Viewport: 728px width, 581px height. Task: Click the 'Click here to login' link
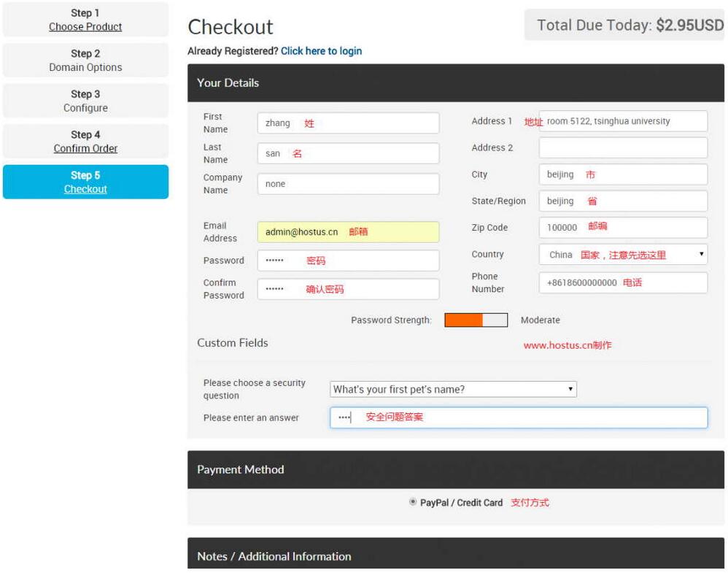pos(321,51)
